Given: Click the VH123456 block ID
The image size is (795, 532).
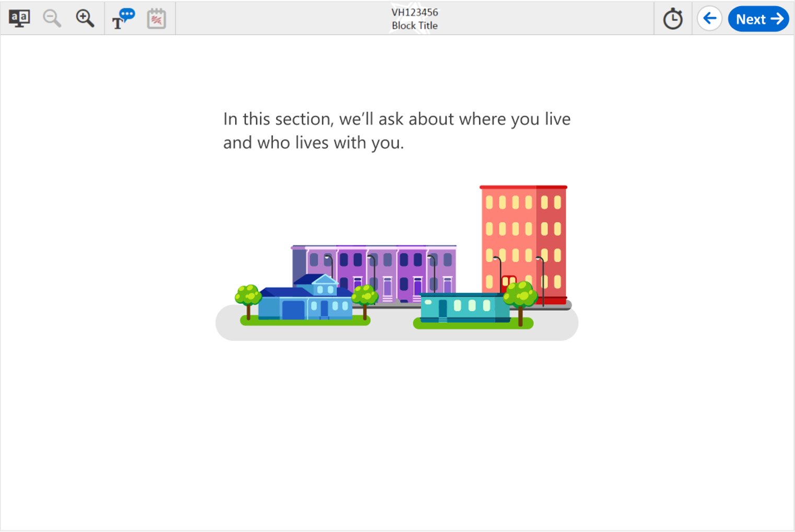Looking at the screenshot, I should pyautogui.click(x=415, y=12).
